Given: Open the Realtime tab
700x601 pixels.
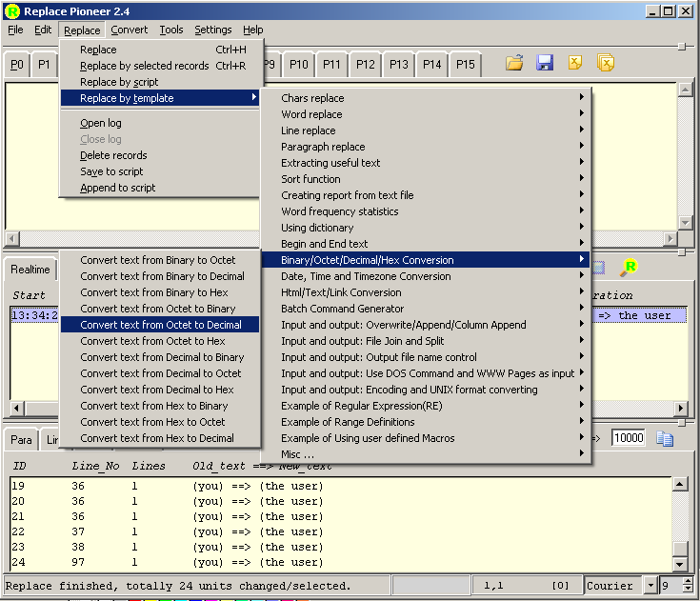Looking at the screenshot, I should (x=30, y=270).
